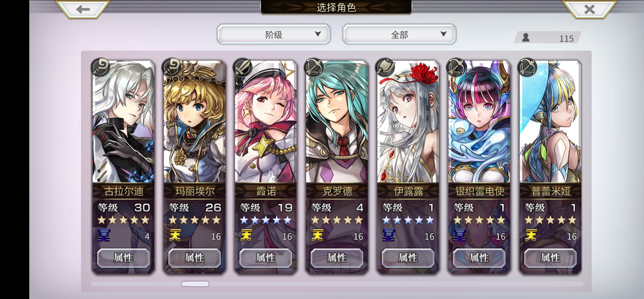This screenshot has height=299, width=644.
Task: Select the 玛丽埃尔 character portrait
Action: pos(195,122)
